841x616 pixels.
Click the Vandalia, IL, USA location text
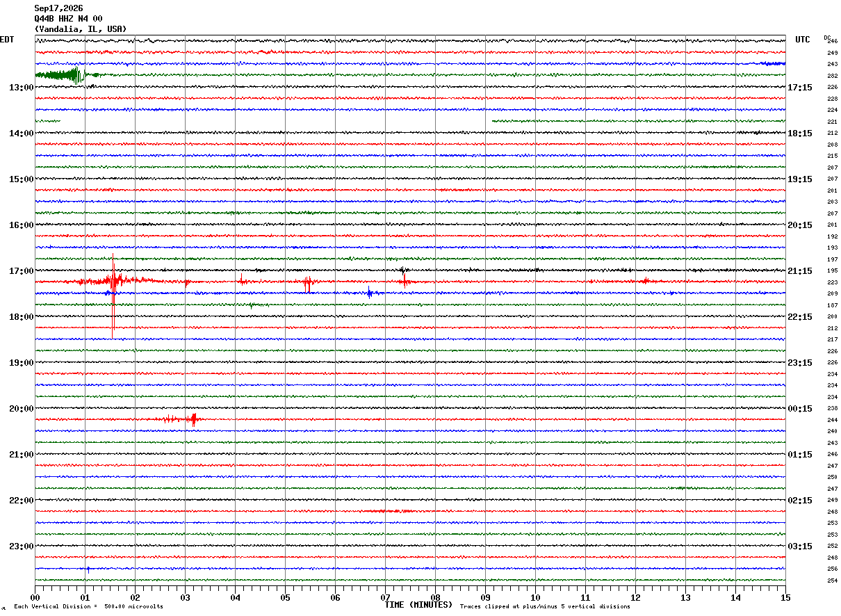tap(81, 29)
